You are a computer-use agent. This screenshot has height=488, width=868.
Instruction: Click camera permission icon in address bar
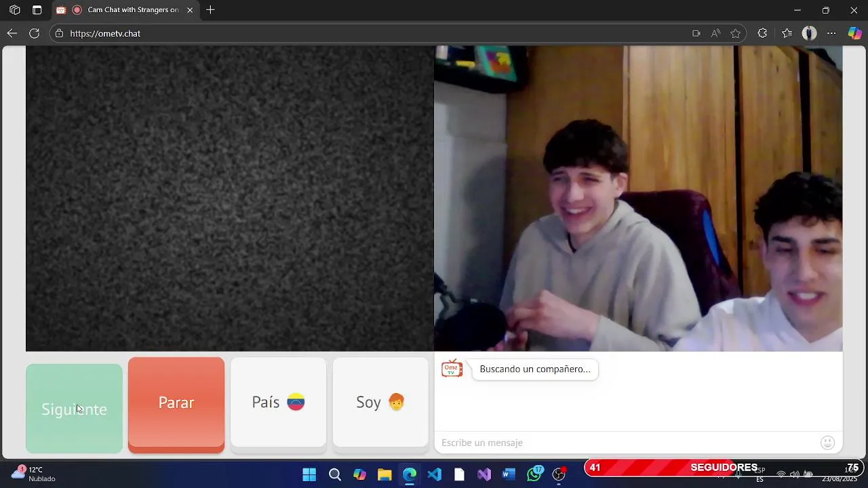pos(696,33)
